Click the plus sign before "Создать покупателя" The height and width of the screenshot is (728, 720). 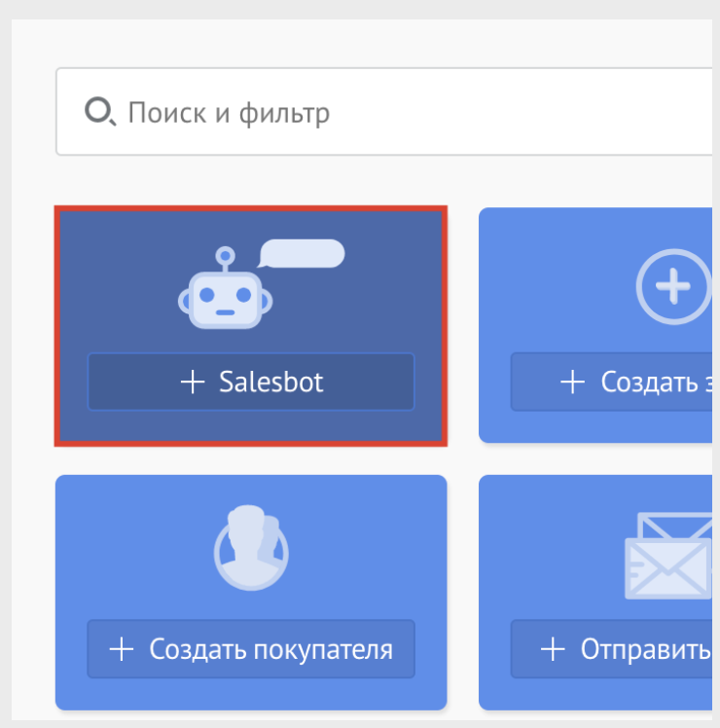pos(122,649)
